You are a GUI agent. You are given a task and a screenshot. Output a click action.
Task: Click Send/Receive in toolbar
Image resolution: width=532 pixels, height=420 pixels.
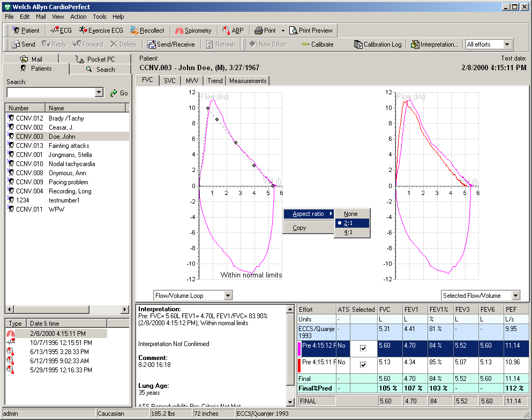171,44
